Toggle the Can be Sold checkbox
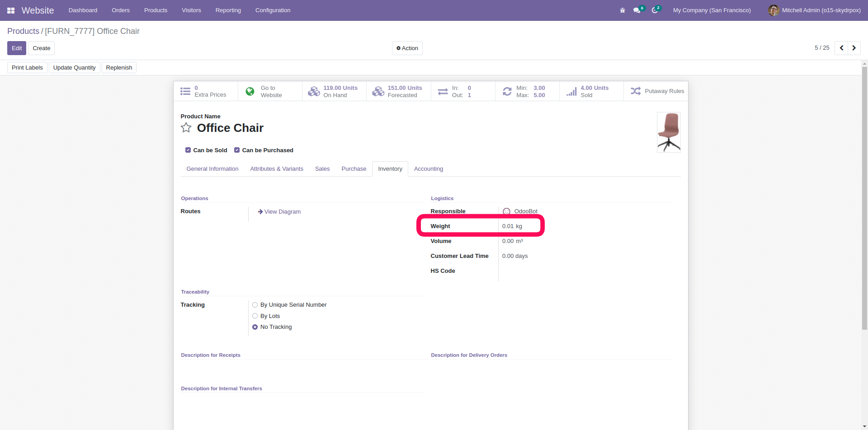This screenshot has height=430, width=868. [x=188, y=150]
